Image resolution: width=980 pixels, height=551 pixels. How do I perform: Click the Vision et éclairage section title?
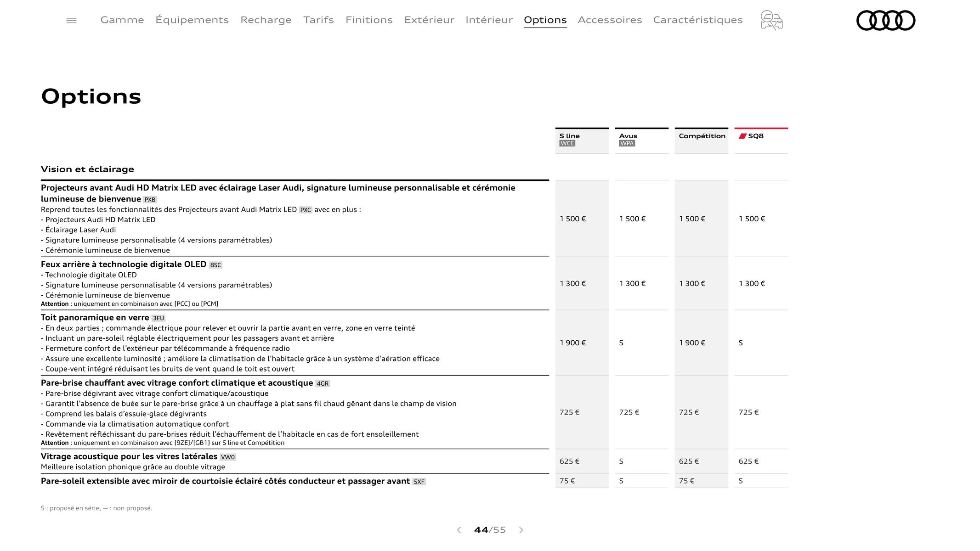(87, 169)
